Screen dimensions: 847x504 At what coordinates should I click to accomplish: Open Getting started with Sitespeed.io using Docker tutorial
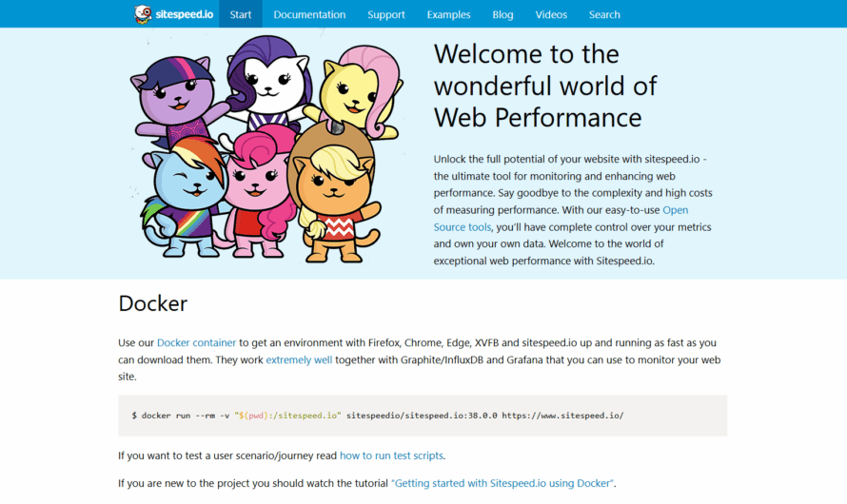click(502, 483)
